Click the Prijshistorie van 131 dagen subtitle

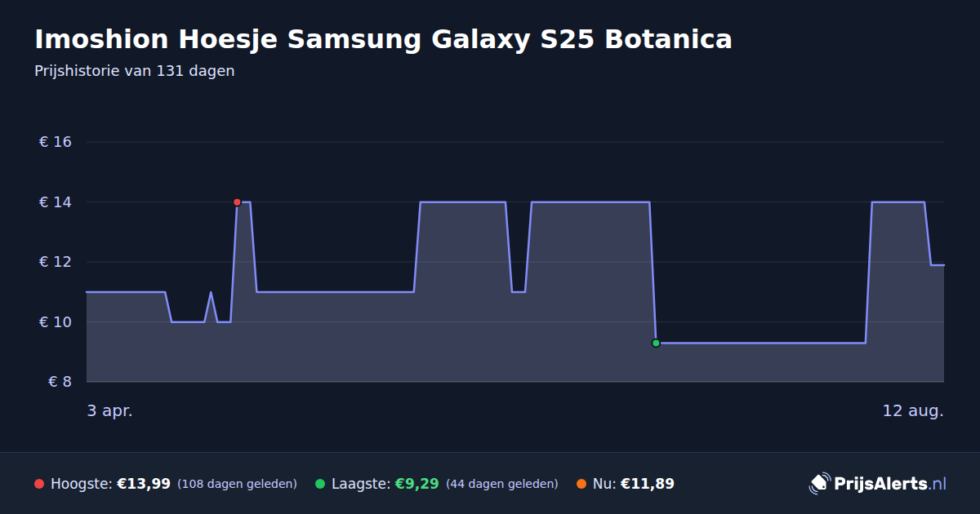[135, 71]
